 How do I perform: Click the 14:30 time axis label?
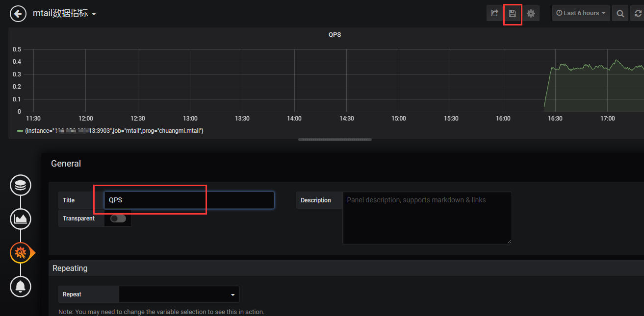point(347,119)
